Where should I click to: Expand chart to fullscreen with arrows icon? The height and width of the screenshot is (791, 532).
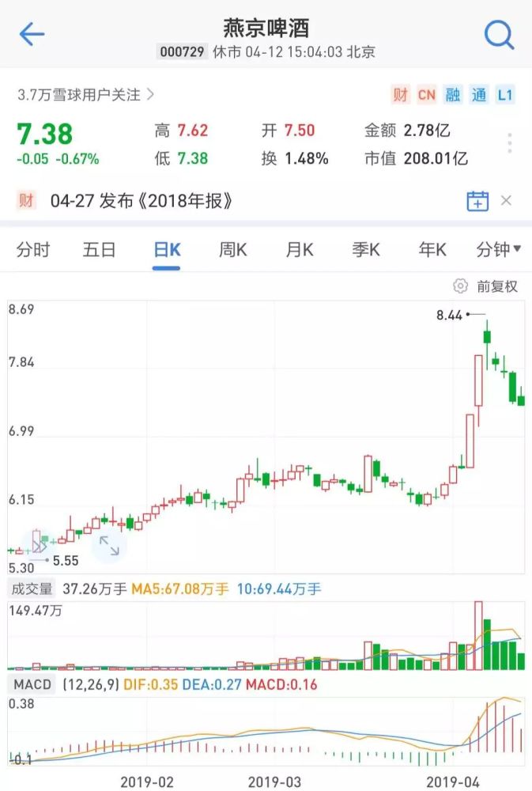pos(109,546)
